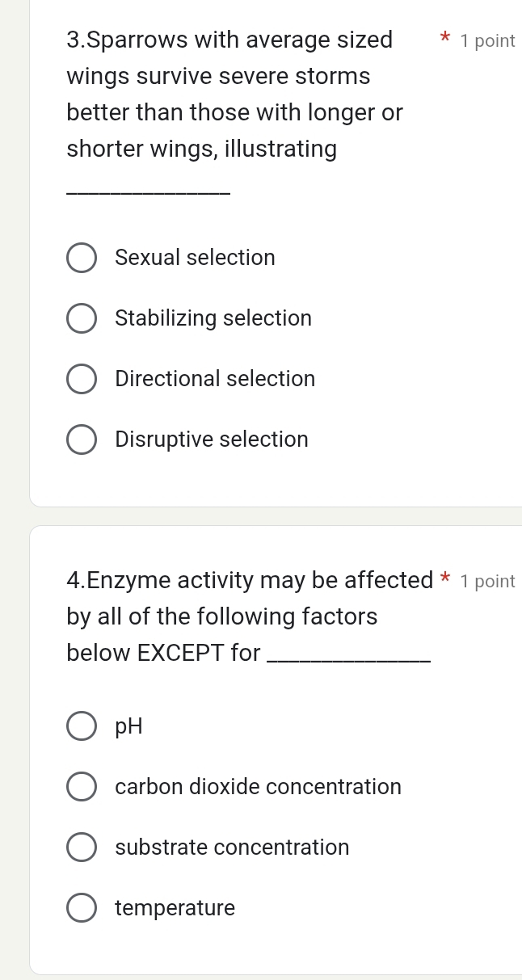Pick "temperature" as the answer
The image size is (522, 980).
(82, 907)
